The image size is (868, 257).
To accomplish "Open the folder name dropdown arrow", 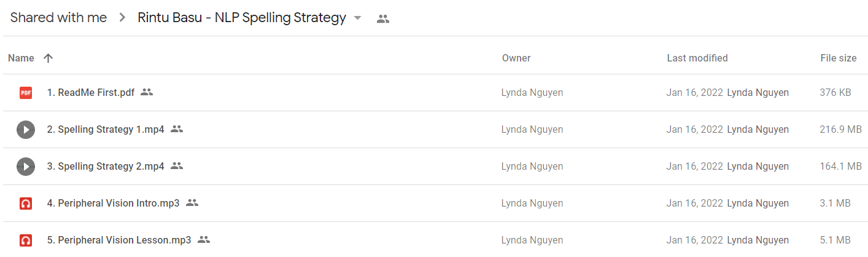I will click(x=358, y=18).
